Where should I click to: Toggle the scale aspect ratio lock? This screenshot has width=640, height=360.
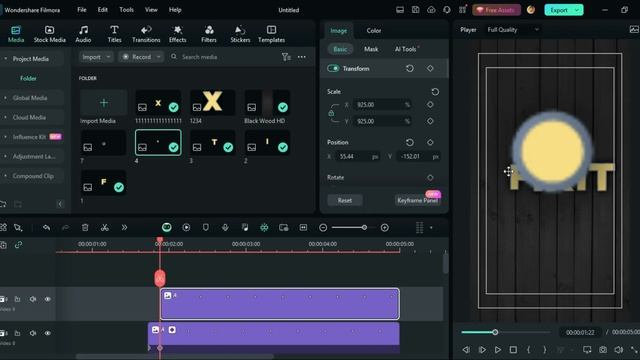pyautogui.click(x=331, y=113)
